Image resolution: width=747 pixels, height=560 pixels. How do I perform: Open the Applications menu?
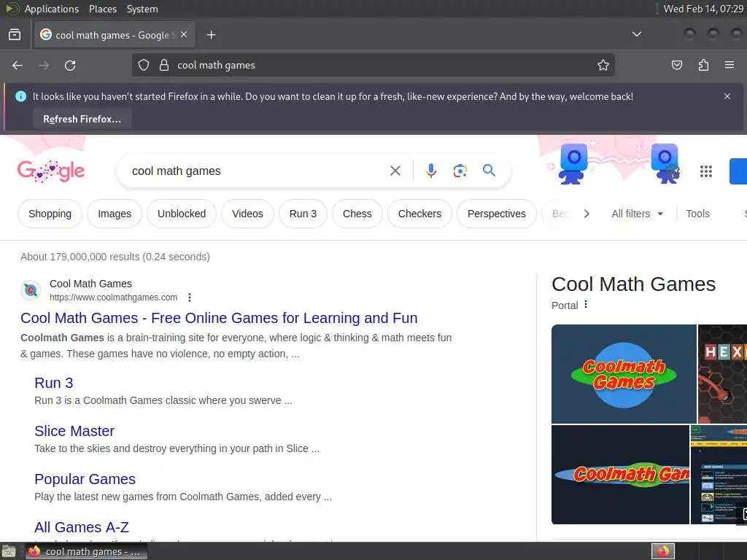click(52, 9)
